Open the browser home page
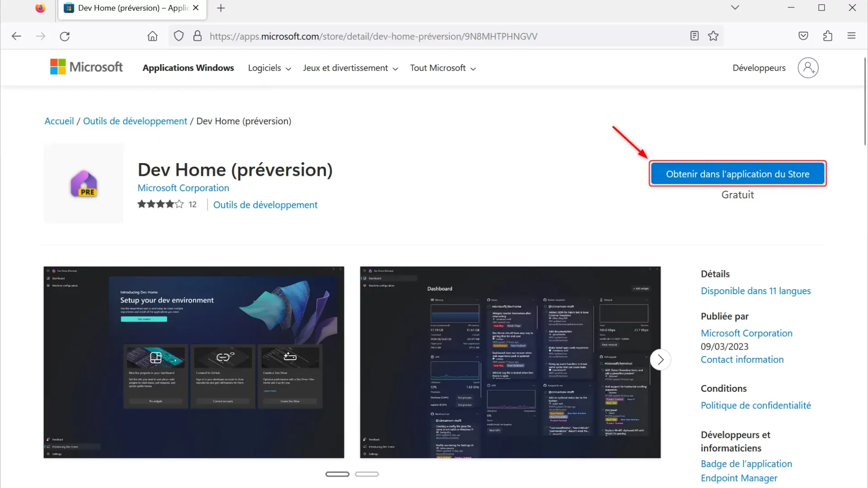This screenshot has width=868, height=488. point(152,36)
